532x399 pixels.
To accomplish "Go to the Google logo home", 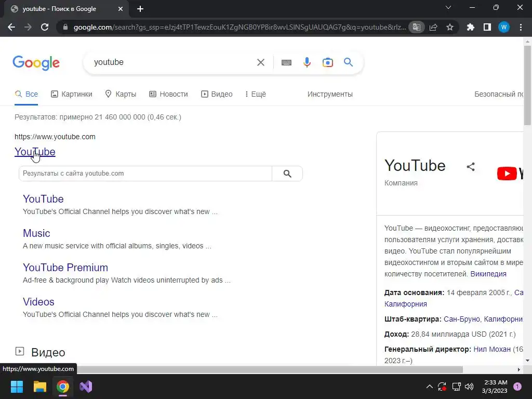I will 36,63.
